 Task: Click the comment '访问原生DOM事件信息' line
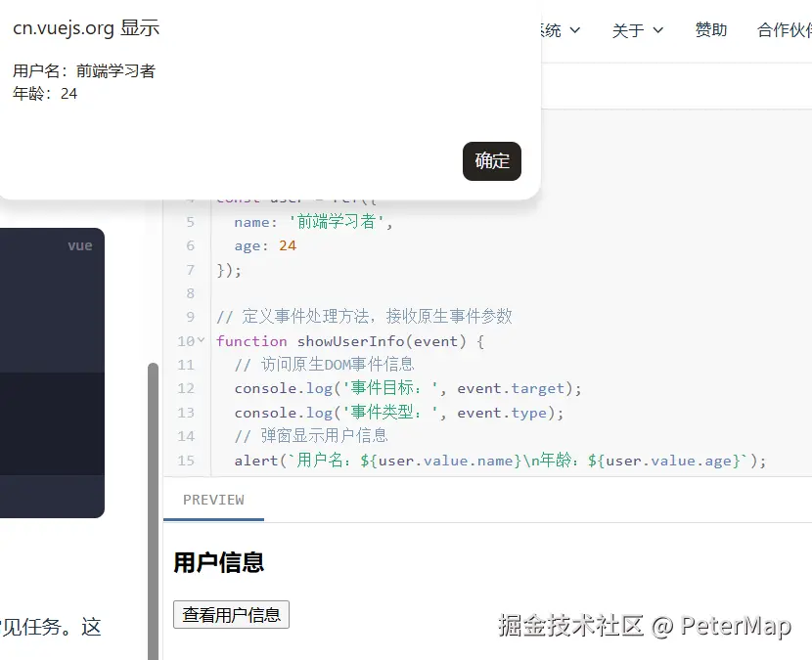[x=324, y=365]
